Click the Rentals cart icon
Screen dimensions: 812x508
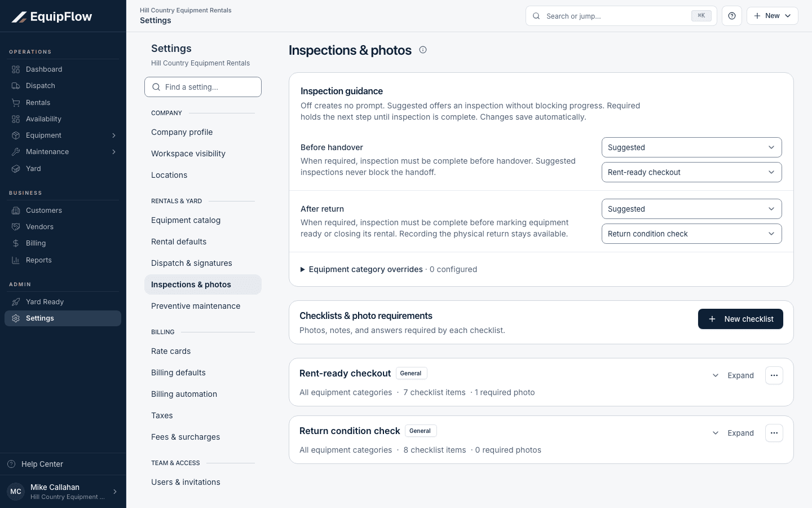[x=16, y=103]
